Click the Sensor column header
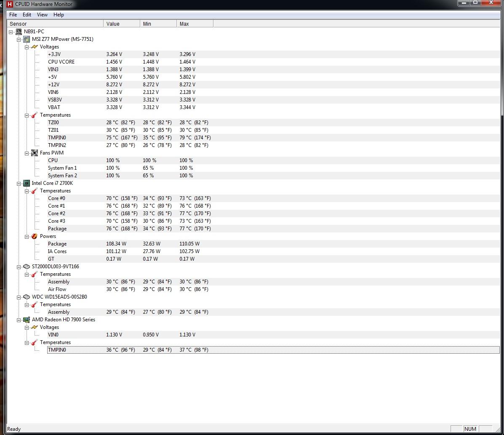This screenshot has height=435, width=504. tap(55, 24)
